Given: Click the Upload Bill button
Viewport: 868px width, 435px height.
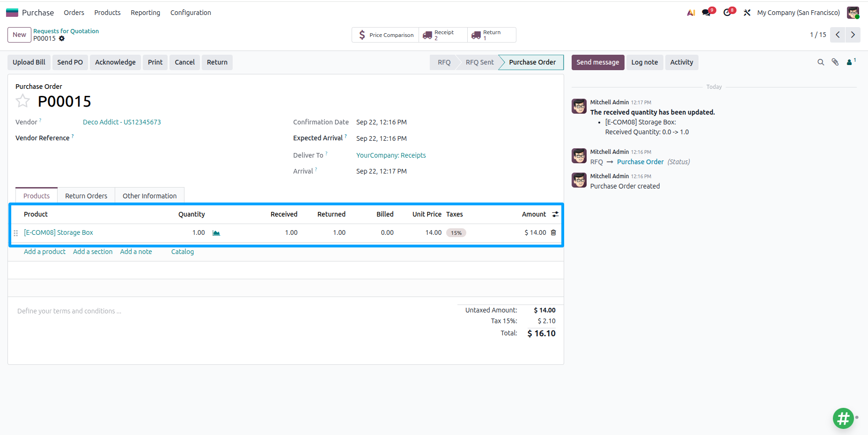Looking at the screenshot, I should coord(29,62).
